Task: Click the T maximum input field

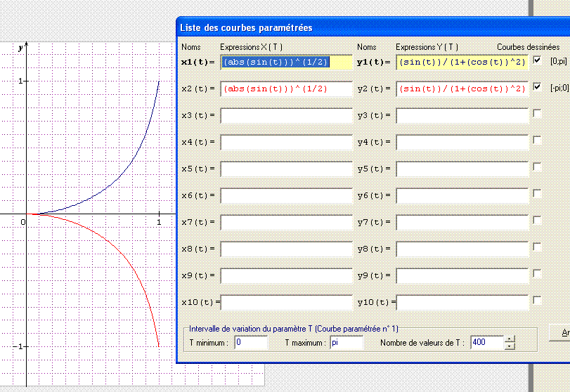Action: coord(346,343)
